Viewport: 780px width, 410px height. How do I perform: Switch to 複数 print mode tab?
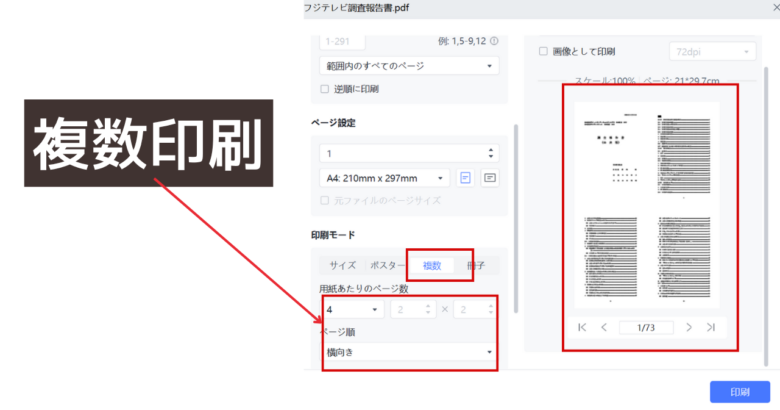pyautogui.click(x=432, y=266)
